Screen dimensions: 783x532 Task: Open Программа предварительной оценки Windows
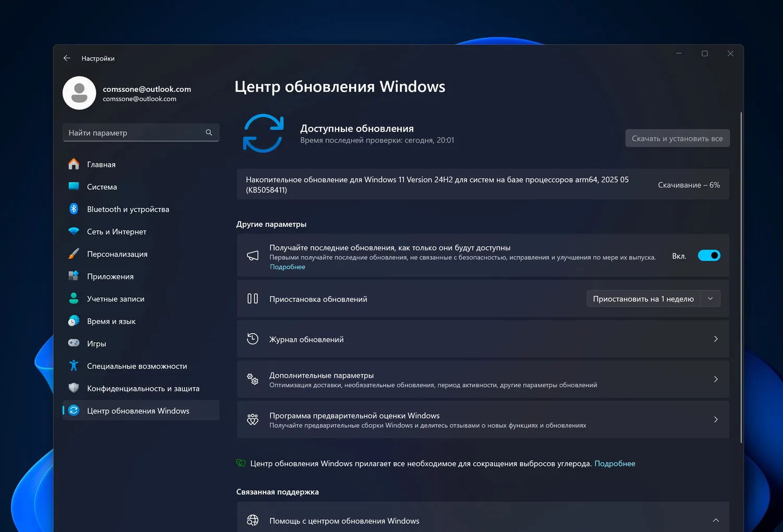483,419
